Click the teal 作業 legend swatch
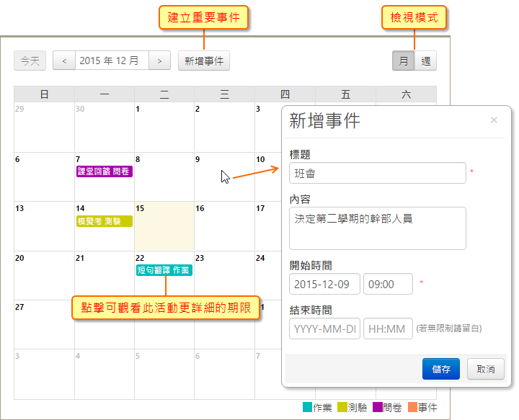 (x=308, y=408)
